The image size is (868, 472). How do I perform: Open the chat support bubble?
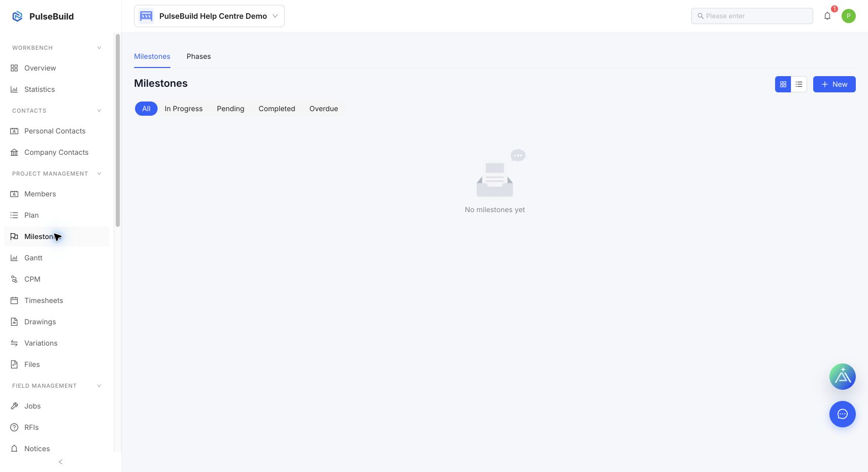pyautogui.click(x=843, y=414)
